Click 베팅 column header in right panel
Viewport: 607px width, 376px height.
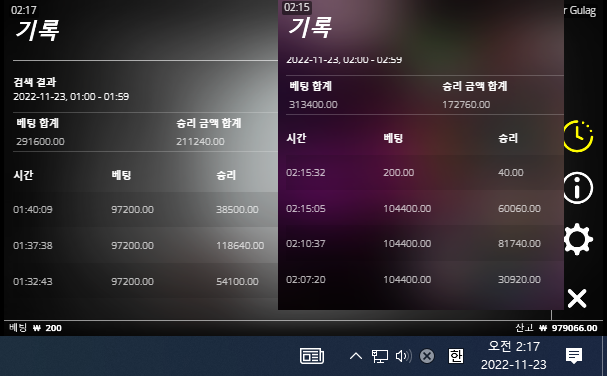pyautogui.click(x=393, y=138)
